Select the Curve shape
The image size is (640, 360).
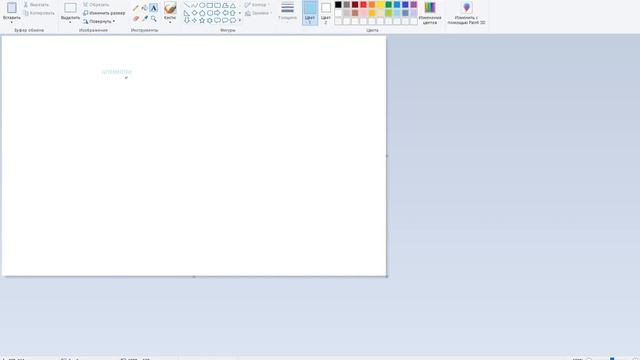tap(194, 5)
